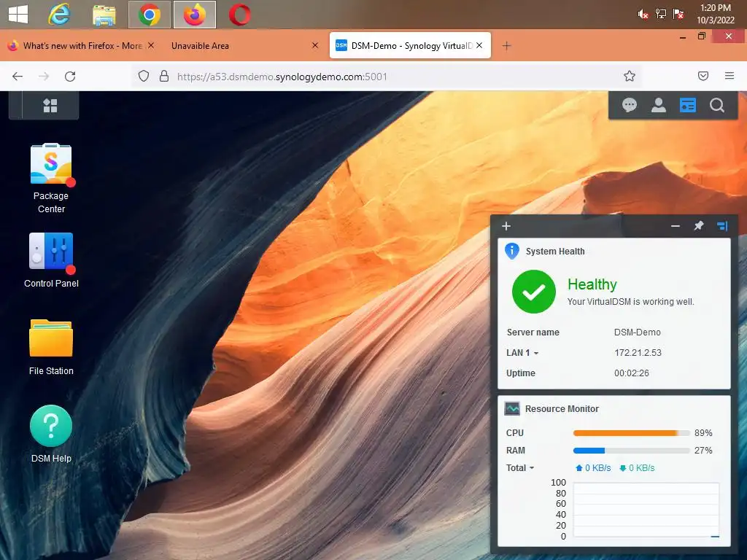
Task: Close the Unavaible Area tab
Action: (x=315, y=45)
